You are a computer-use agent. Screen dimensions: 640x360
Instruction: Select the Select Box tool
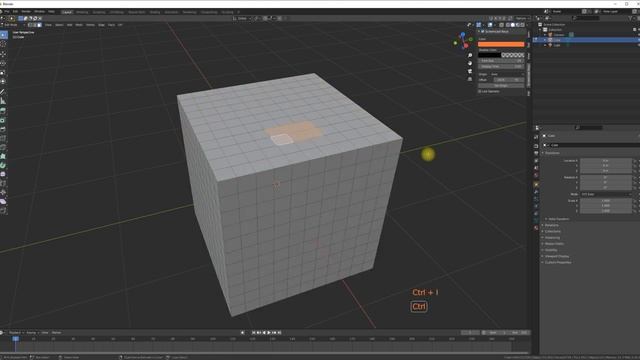point(3,36)
